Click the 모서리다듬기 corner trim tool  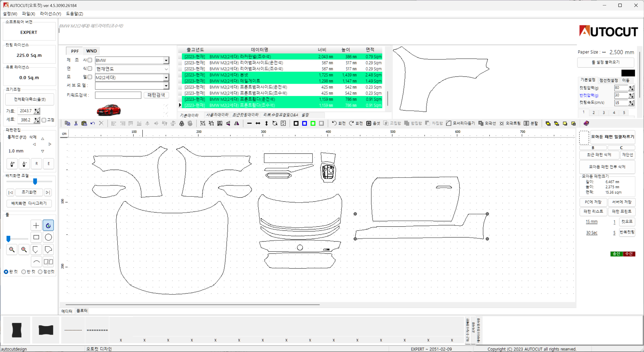[x=460, y=123]
